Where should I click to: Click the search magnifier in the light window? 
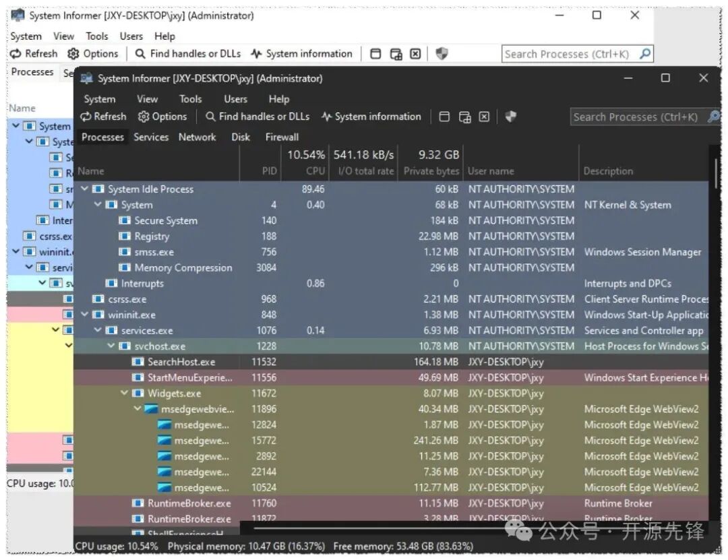click(645, 54)
